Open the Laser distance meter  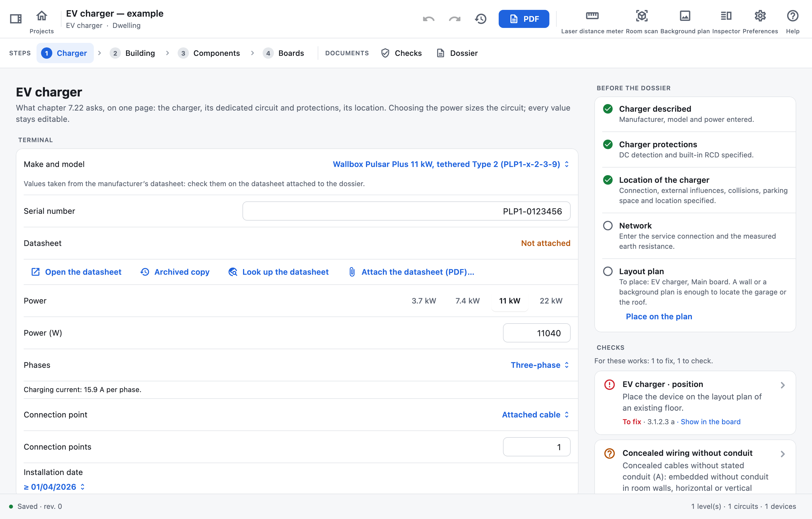pyautogui.click(x=592, y=22)
